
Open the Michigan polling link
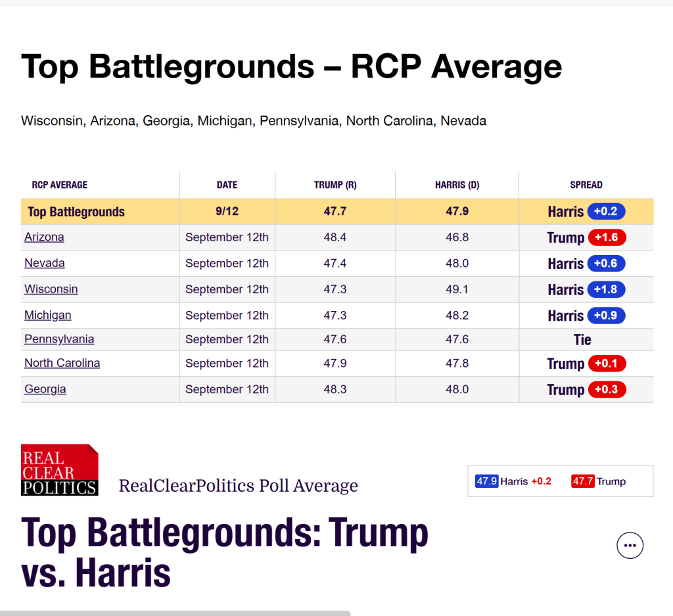[47, 315]
